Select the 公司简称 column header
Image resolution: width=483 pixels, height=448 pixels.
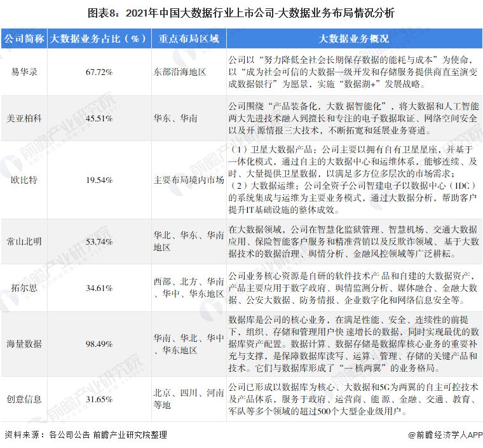pos(24,39)
